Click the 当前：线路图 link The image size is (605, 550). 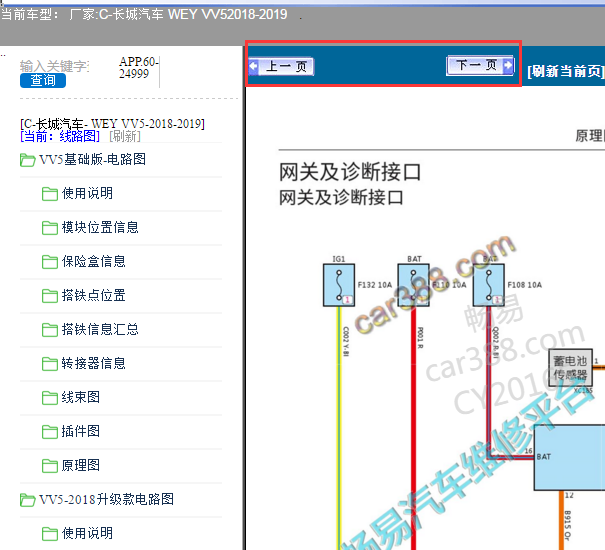coord(60,136)
